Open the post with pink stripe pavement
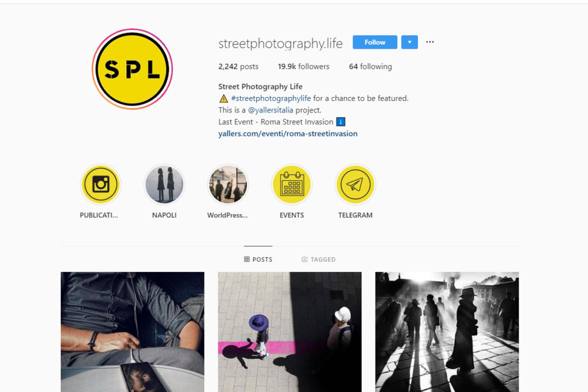 [x=290, y=332]
